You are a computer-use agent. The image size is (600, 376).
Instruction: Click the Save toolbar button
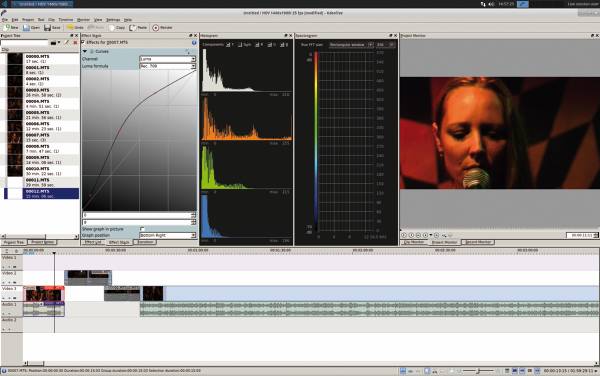point(52,28)
